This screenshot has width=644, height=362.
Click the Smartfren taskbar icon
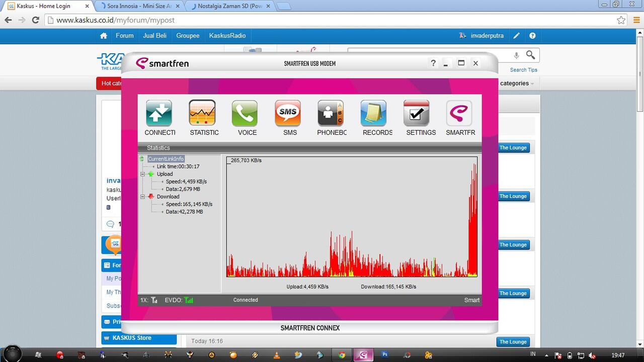(363, 354)
